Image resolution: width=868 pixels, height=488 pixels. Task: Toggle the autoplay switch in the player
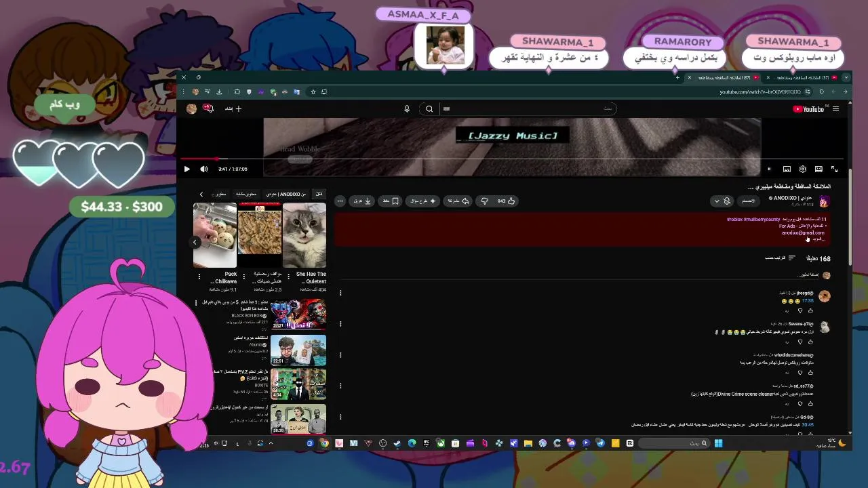(770, 169)
